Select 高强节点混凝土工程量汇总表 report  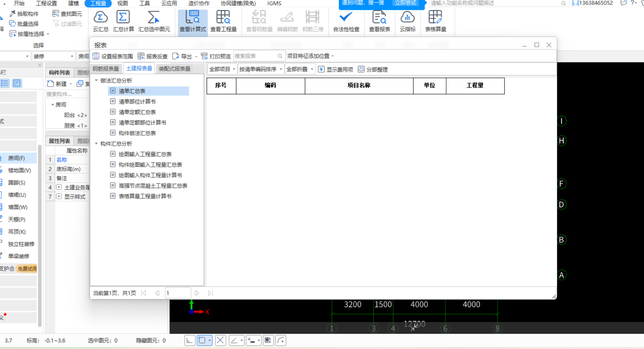click(153, 186)
